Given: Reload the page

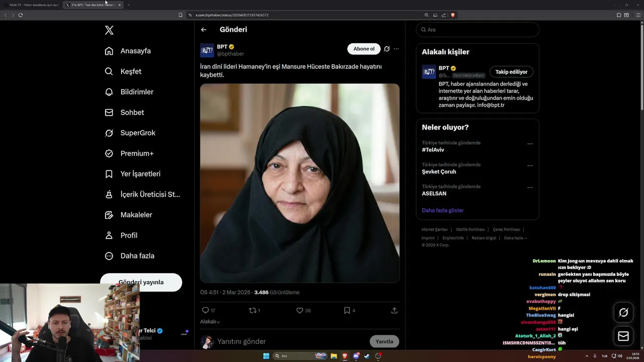Looking at the screenshot, I should (x=21, y=15).
